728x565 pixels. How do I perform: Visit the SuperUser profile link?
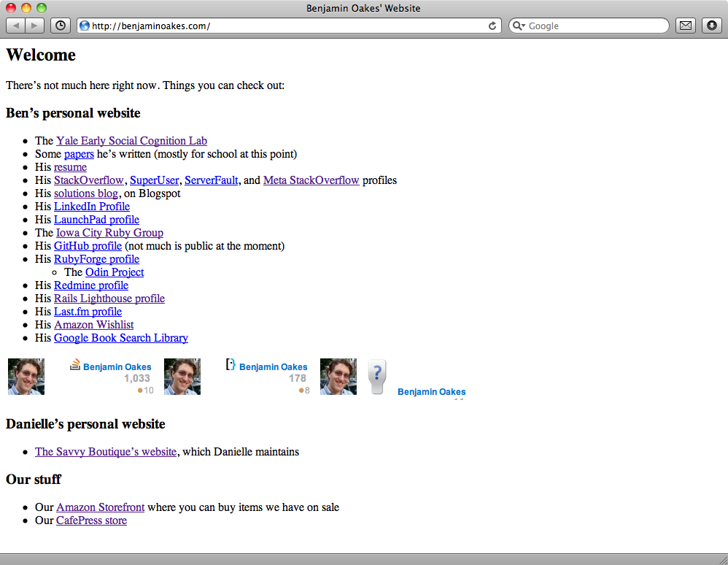click(155, 180)
